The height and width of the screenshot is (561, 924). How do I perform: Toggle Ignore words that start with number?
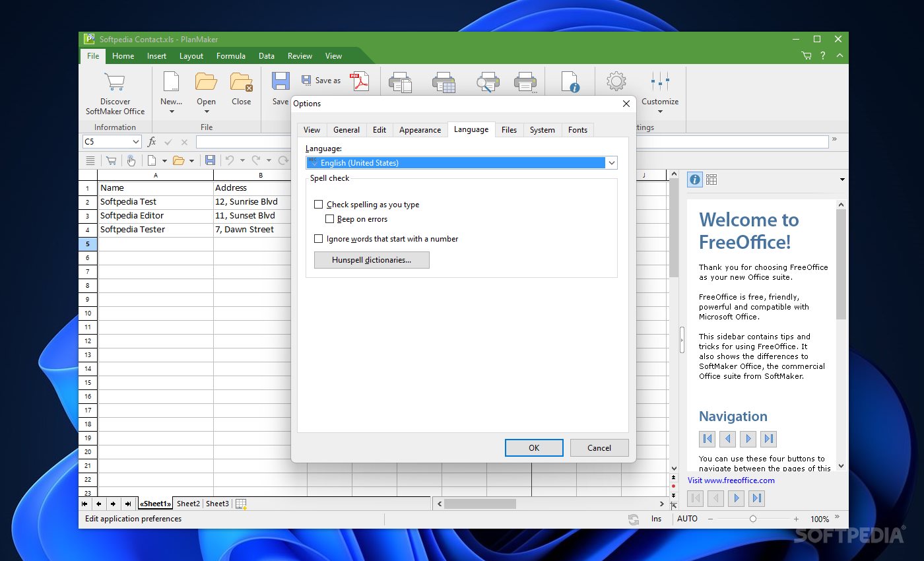[x=319, y=239]
